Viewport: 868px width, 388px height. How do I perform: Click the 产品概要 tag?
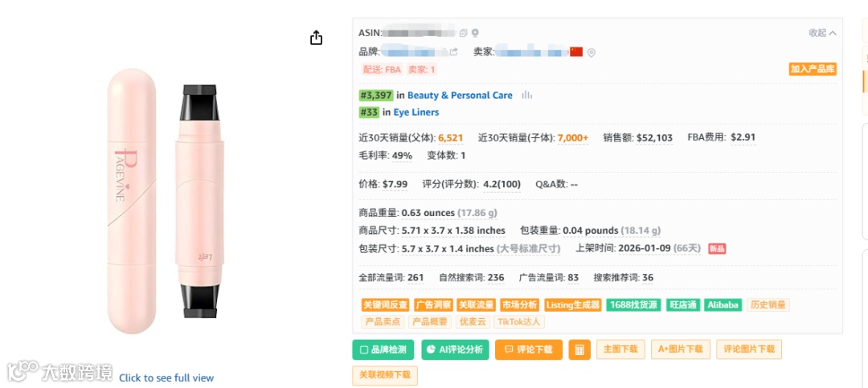430,321
